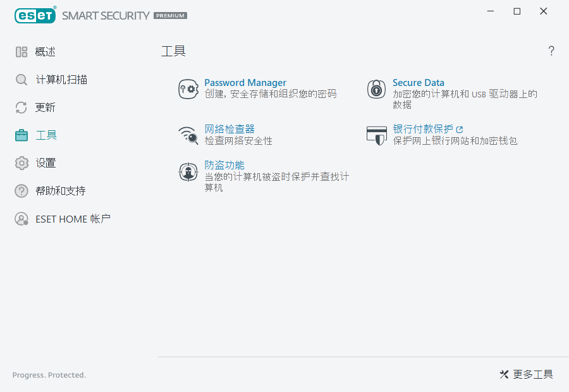
Task: Open the help question mark at top right
Action: click(551, 51)
